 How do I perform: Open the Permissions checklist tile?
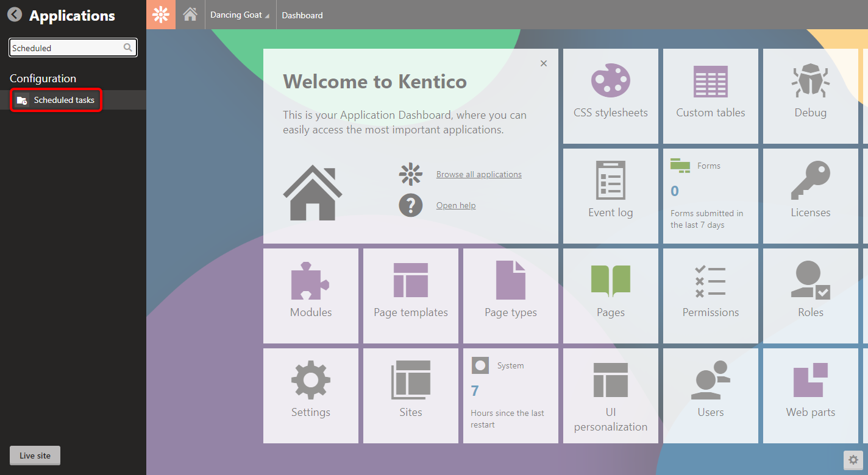point(711,296)
